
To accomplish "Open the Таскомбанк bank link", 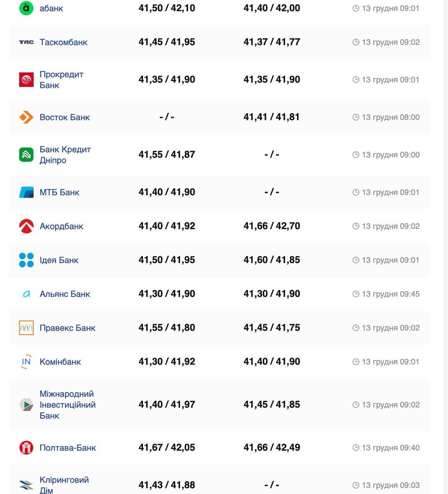I will (x=64, y=42).
